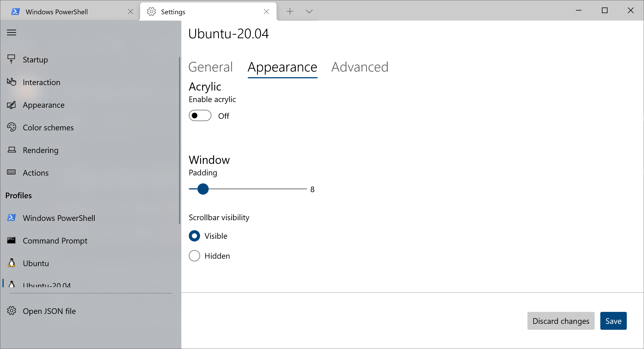Open the new tab dropdown arrow
The image size is (644, 349).
point(309,11)
